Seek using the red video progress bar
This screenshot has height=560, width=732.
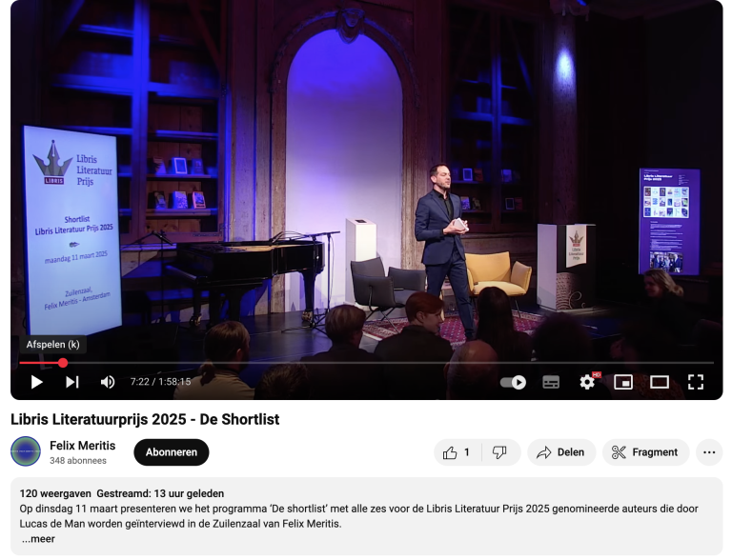click(286, 363)
